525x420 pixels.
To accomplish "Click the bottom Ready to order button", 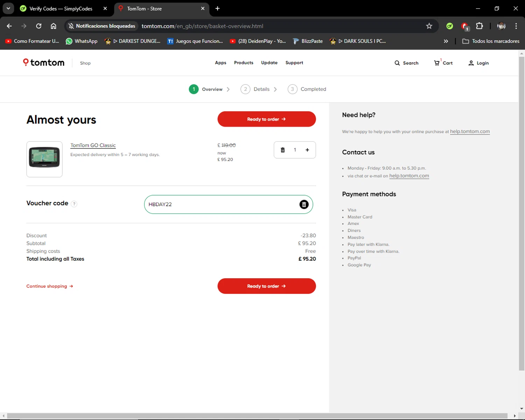I will click(267, 286).
